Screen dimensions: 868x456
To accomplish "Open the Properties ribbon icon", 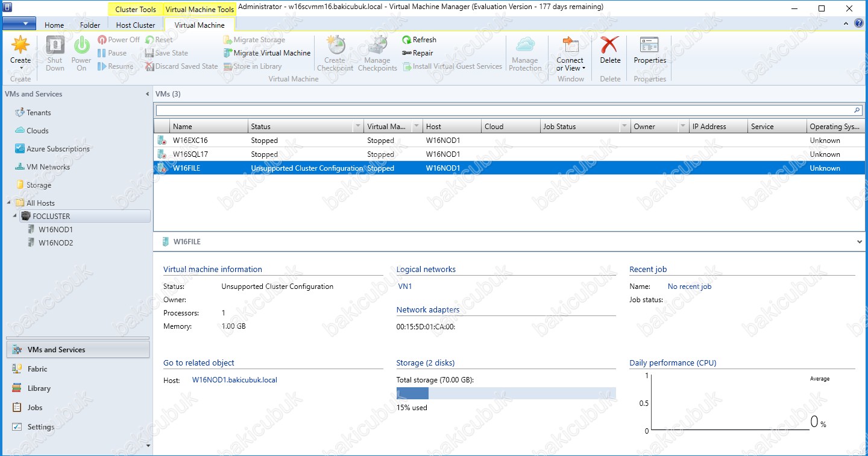I will click(649, 45).
